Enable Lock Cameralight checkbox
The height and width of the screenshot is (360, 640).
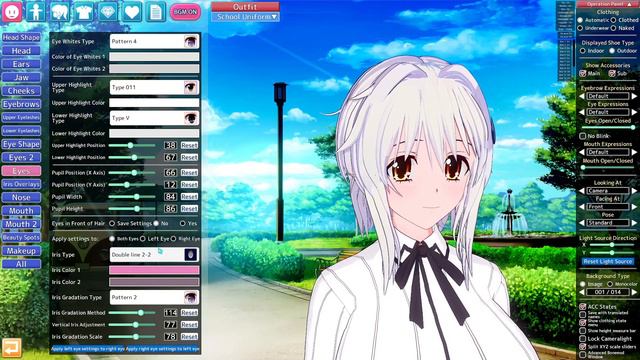click(x=583, y=339)
